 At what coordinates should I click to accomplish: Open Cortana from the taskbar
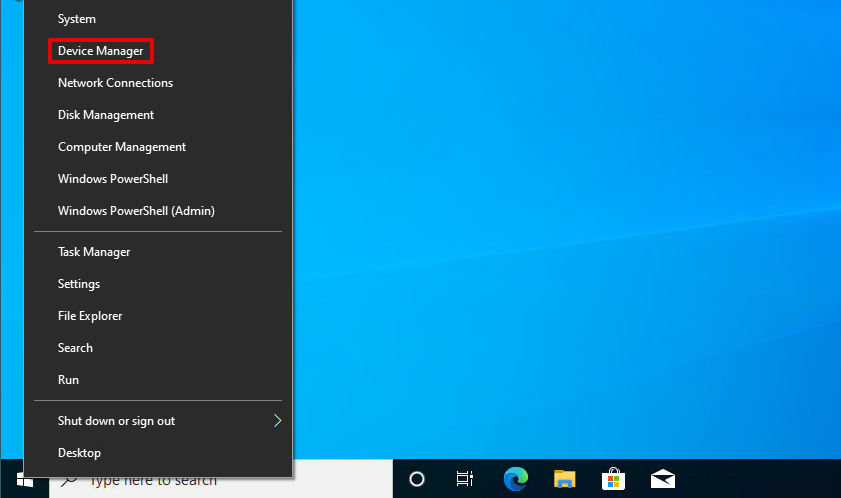pos(417,479)
